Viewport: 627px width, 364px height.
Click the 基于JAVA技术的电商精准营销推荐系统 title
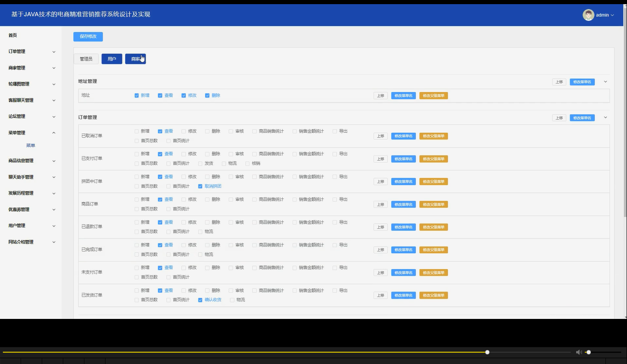pos(81,14)
